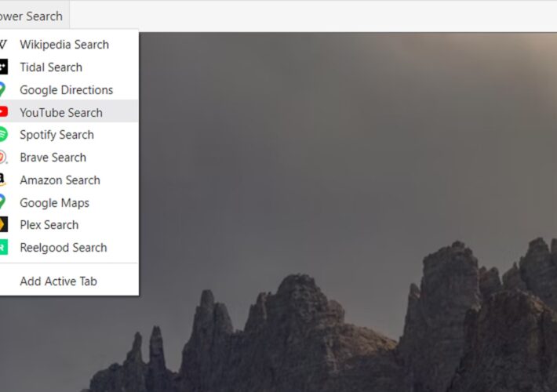Click the Amazon logo icon
Image resolution: width=557 pixels, height=392 pixels.
(2, 180)
